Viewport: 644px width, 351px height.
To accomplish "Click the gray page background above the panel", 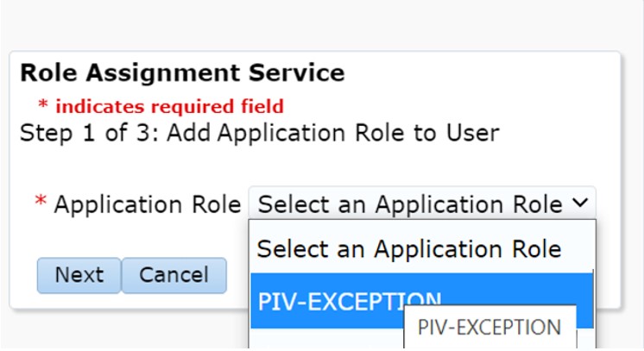I will 321,26.
